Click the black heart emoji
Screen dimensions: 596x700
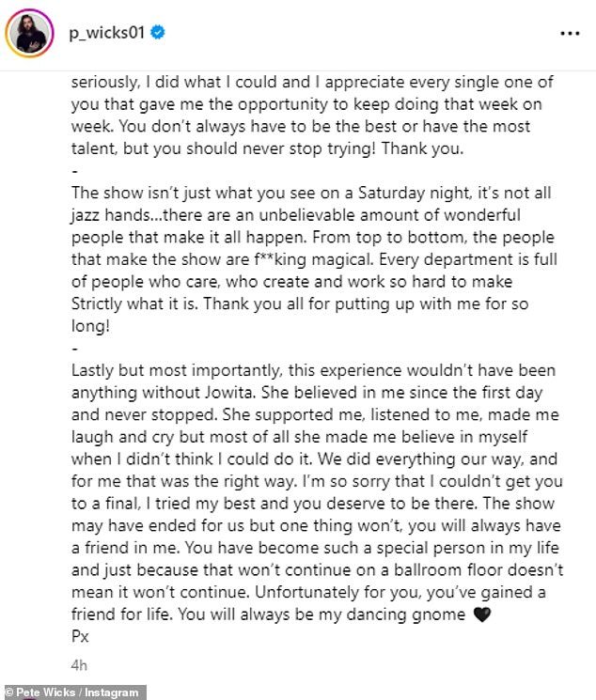pos(481,614)
